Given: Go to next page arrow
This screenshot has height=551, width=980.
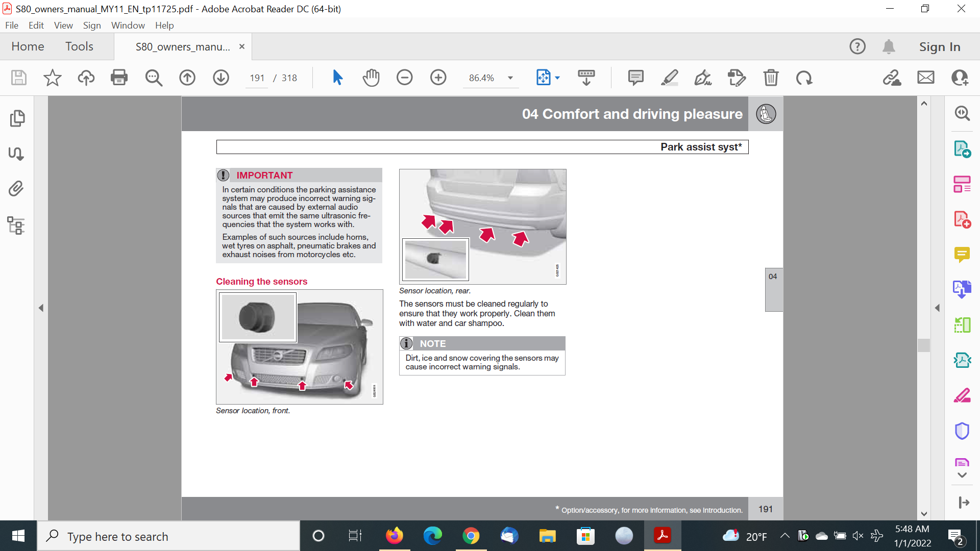Looking at the screenshot, I should click(220, 78).
